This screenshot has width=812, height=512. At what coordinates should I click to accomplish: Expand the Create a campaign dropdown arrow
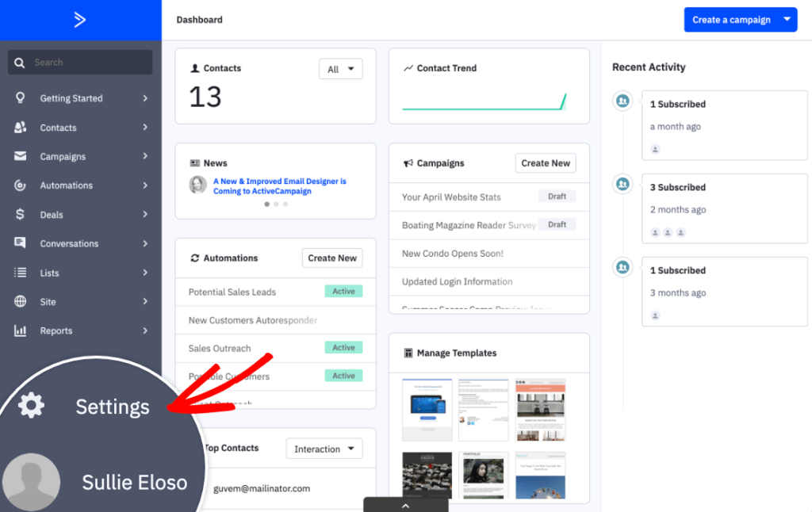coord(787,19)
